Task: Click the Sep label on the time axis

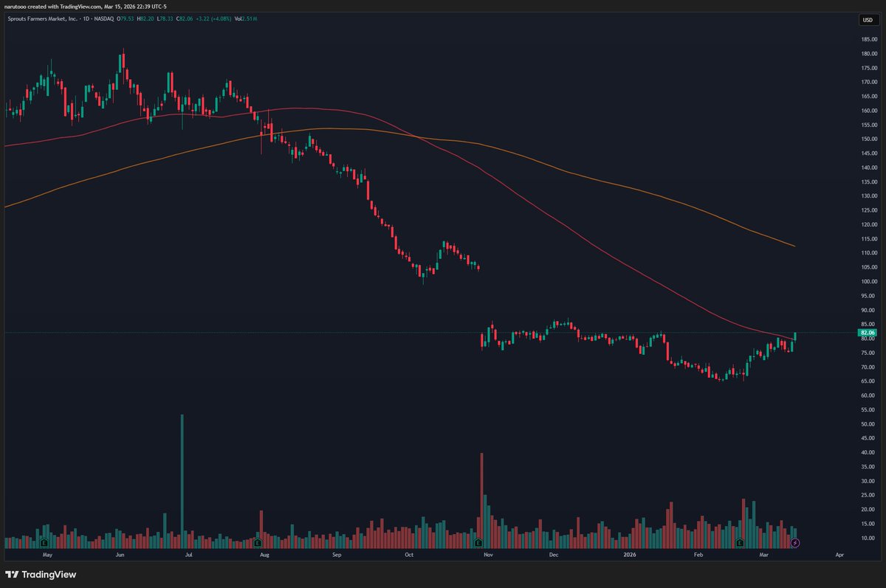Action: 337,553
